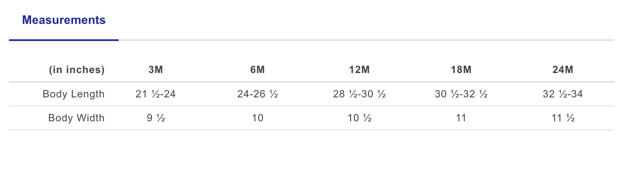Select the 12M column header
Viewport: 644px width, 170px height.
(359, 70)
